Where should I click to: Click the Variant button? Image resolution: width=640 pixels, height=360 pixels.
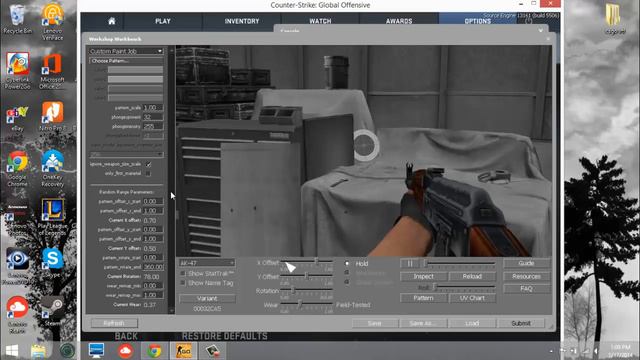point(207,298)
